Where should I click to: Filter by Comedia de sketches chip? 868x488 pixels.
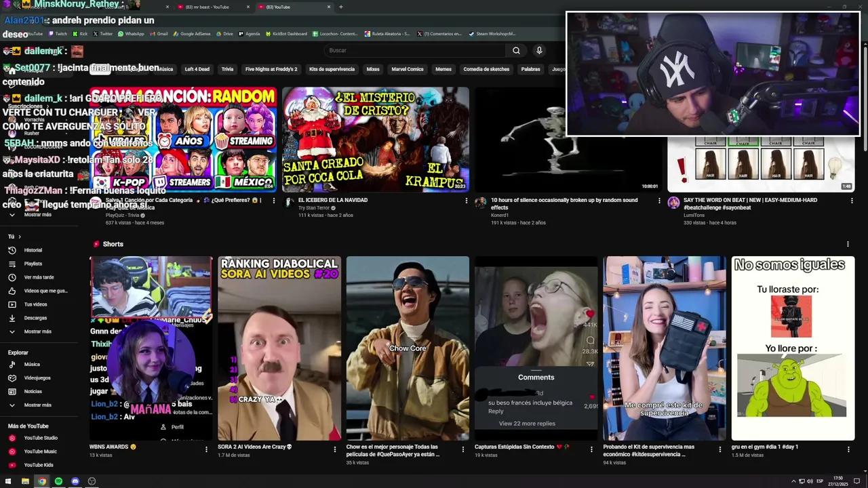coord(486,69)
